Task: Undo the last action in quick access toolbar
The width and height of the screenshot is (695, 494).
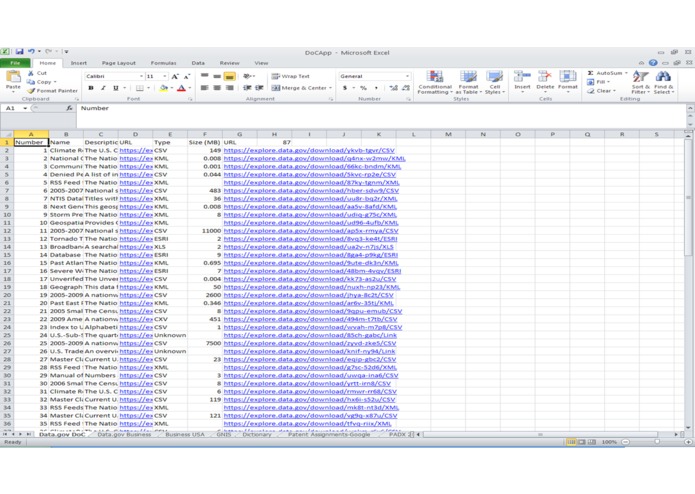Action: 31,52
